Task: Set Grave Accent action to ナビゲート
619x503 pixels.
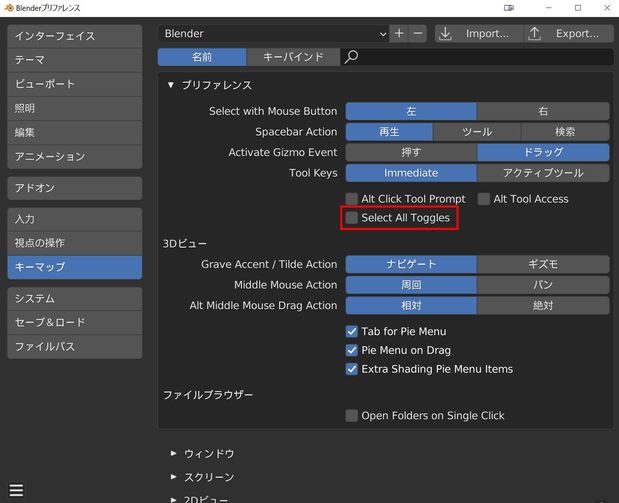Action: [x=411, y=264]
